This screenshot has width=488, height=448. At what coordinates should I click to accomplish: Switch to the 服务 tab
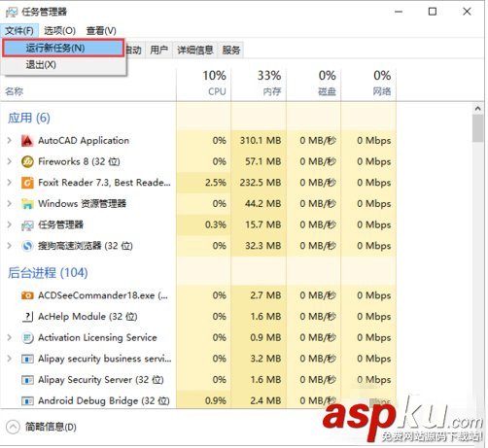231,50
